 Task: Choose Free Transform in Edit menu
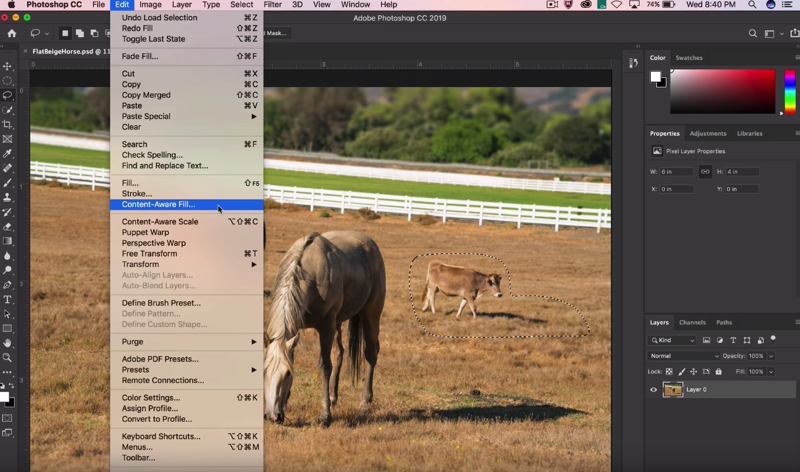pos(187,254)
